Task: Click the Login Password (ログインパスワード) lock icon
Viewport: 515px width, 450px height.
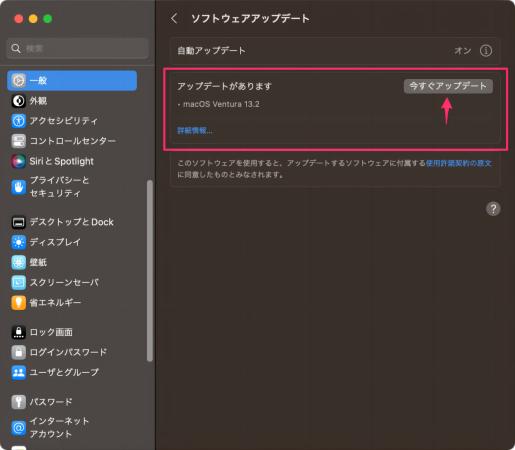Action: (19, 352)
